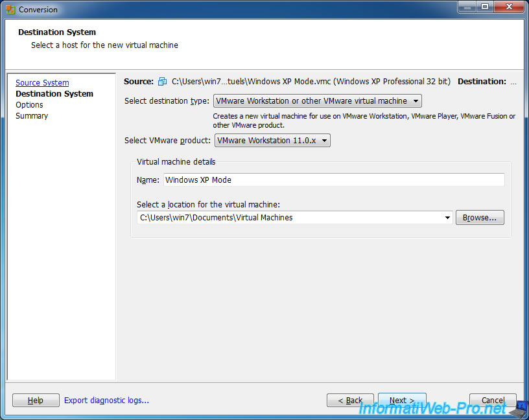Image resolution: width=529 pixels, height=420 pixels.
Task: Click the 'Select a host for the new virtual machine' text
Action: (104, 45)
